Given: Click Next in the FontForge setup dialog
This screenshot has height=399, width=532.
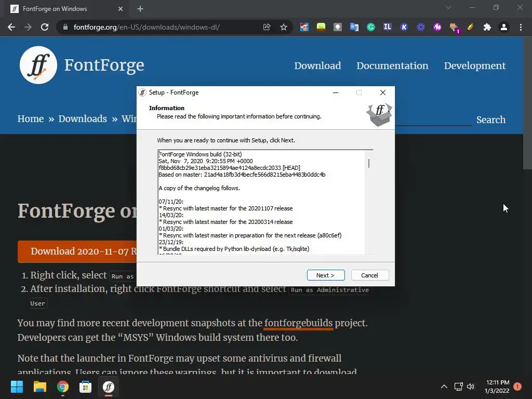Looking at the screenshot, I should (326, 275).
